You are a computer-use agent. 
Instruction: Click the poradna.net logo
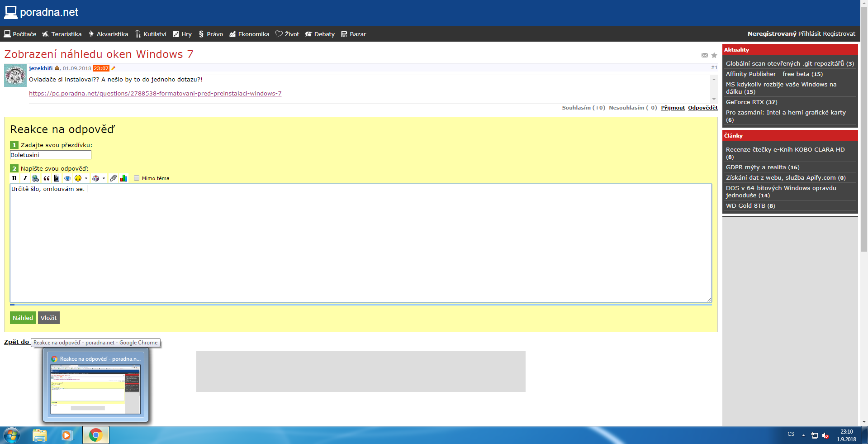41,12
